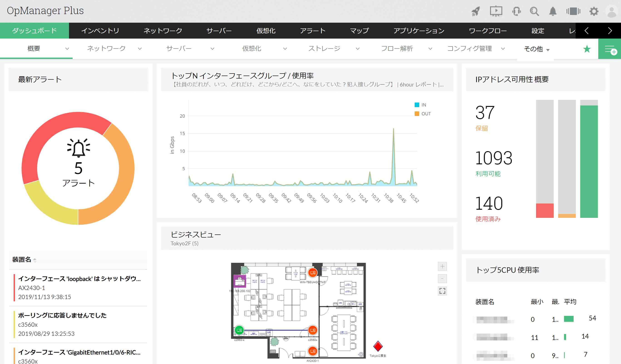The height and width of the screenshot is (364, 621).
Task: Open the GigabitEthernet1/0/6 interface alert
Action: coord(79,352)
